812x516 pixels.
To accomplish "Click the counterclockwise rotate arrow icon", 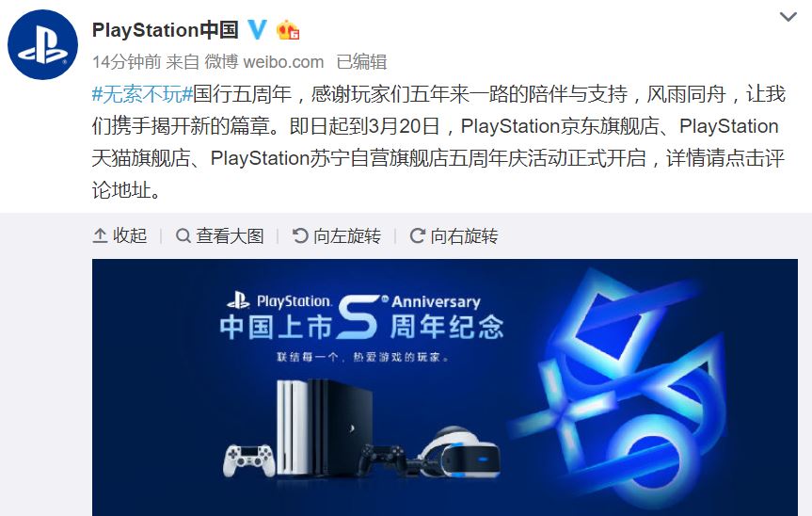I will (x=300, y=236).
